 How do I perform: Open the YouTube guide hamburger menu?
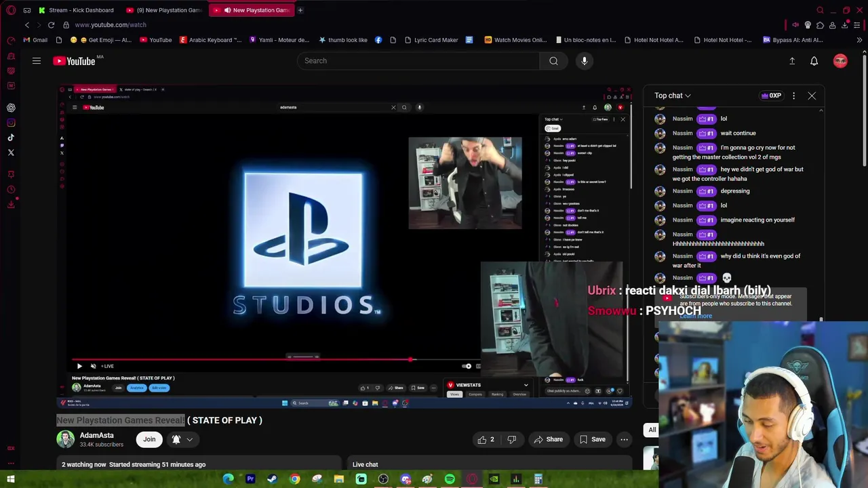pyautogui.click(x=37, y=61)
